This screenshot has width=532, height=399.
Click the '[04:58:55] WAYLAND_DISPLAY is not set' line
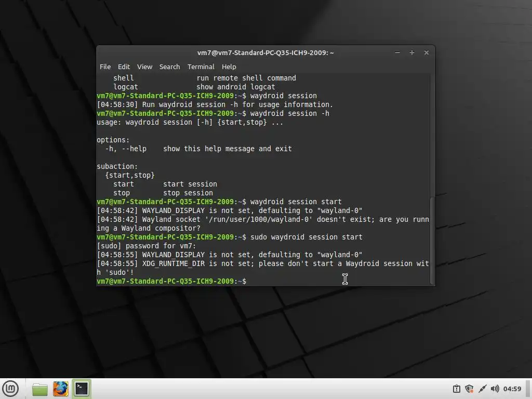tap(229, 255)
